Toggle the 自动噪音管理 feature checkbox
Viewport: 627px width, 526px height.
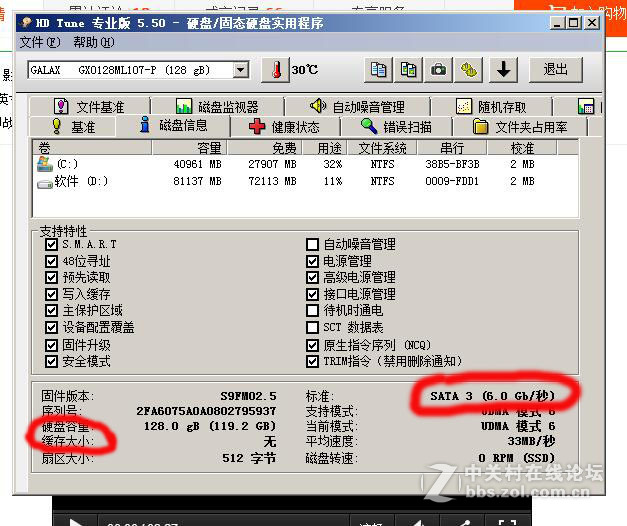(x=312, y=244)
